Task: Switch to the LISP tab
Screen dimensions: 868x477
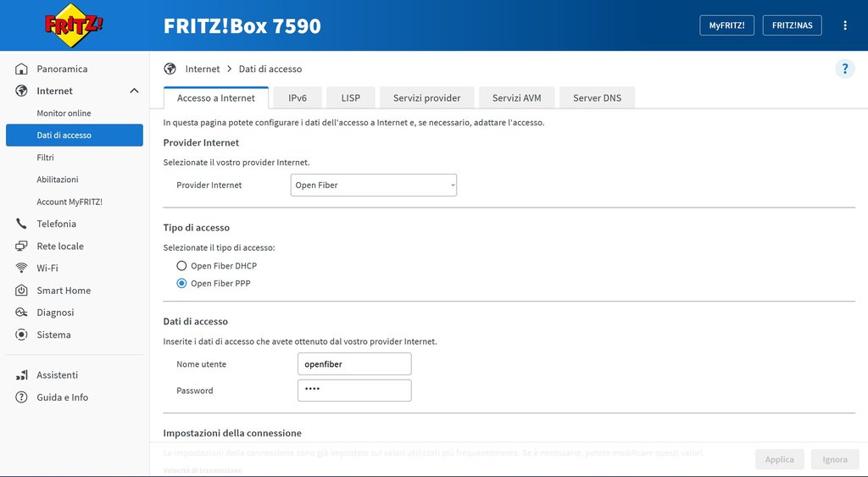Action: (x=350, y=98)
